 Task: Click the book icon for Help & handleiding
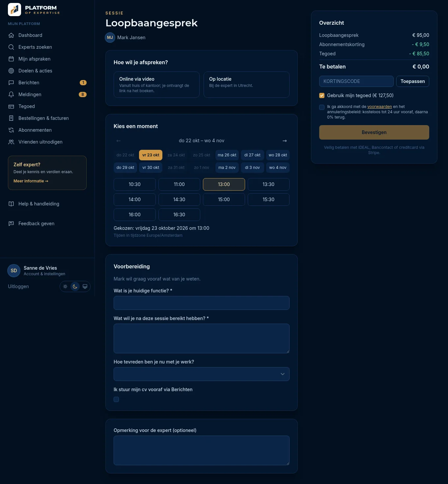(11, 204)
